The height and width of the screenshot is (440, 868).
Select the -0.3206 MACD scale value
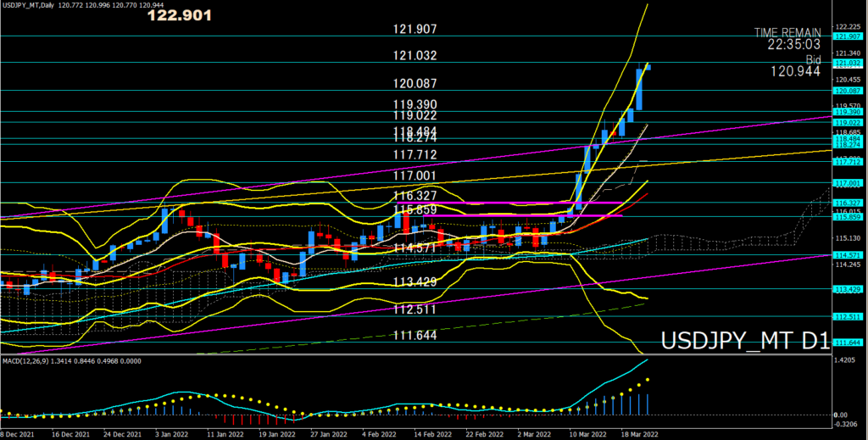pos(847,423)
